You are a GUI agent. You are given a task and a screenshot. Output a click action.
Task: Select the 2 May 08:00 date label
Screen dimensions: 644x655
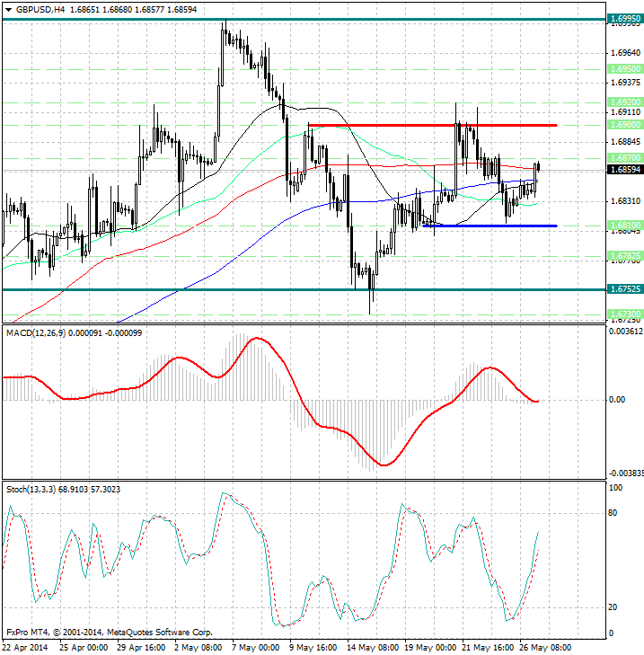click(198, 648)
